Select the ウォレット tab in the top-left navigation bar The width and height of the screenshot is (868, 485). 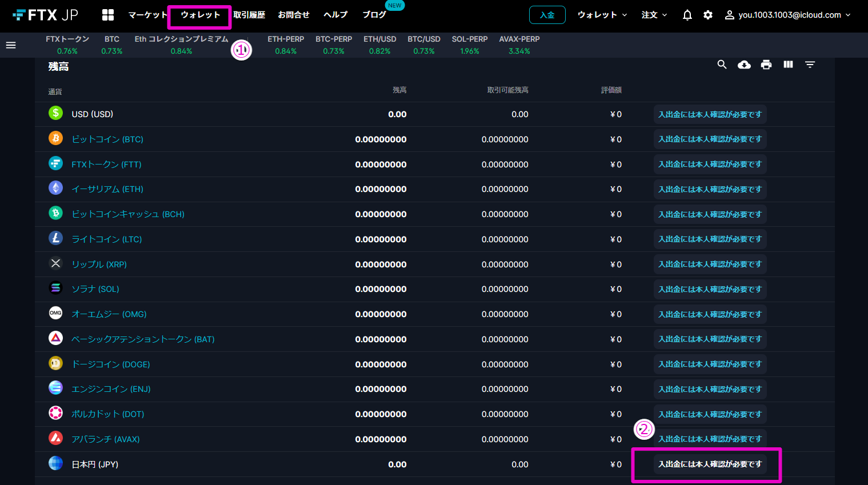pyautogui.click(x=201, y=15)
